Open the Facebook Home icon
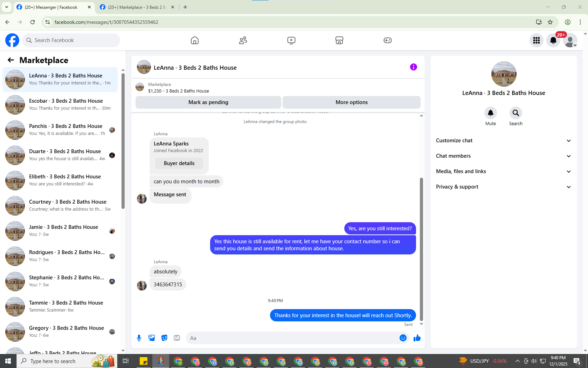Viewport: 588px width, 368px height. (x=195, y=40)
